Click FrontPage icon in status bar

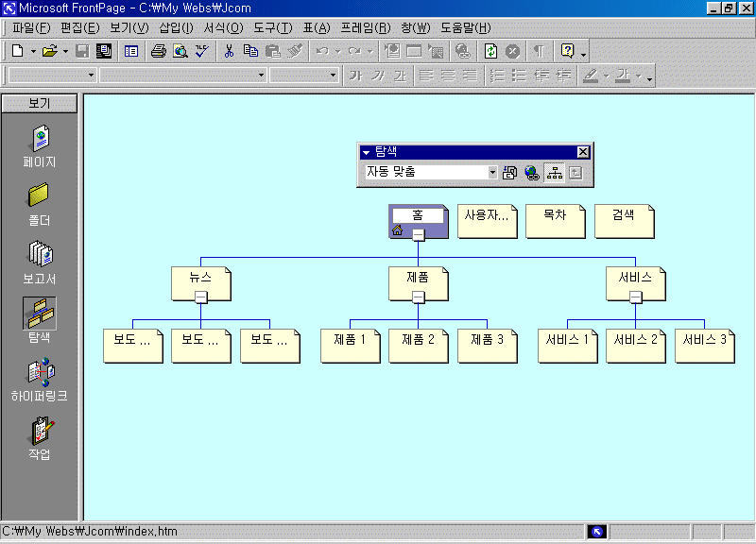click(x=597, y=532)
